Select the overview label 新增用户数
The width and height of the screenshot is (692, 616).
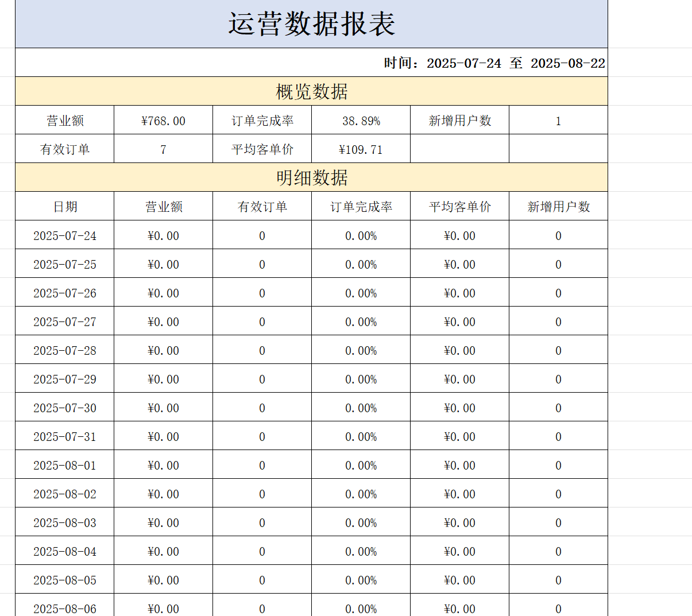tap(460, 120)
